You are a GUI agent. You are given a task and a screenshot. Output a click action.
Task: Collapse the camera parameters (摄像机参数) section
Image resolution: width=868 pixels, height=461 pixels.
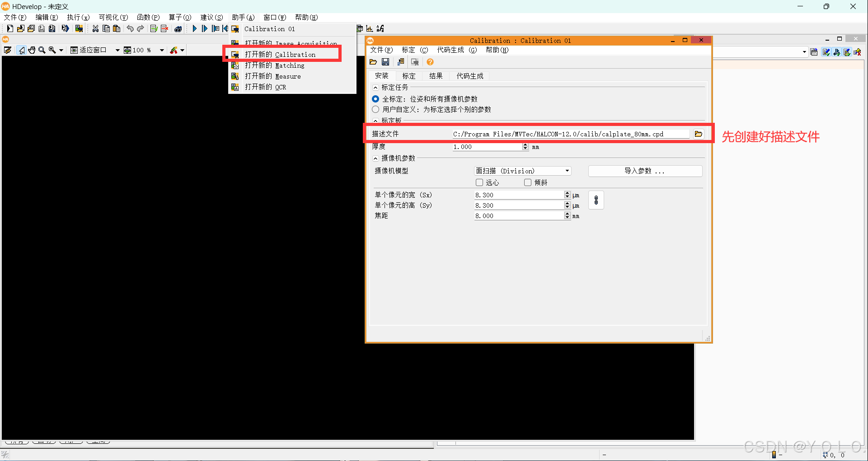tap(375, 158)
